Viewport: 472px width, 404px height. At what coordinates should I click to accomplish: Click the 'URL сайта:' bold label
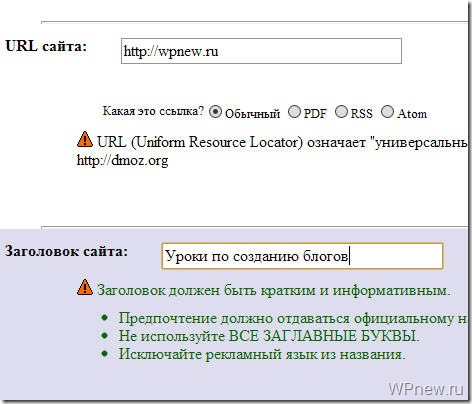coord(46,46)
